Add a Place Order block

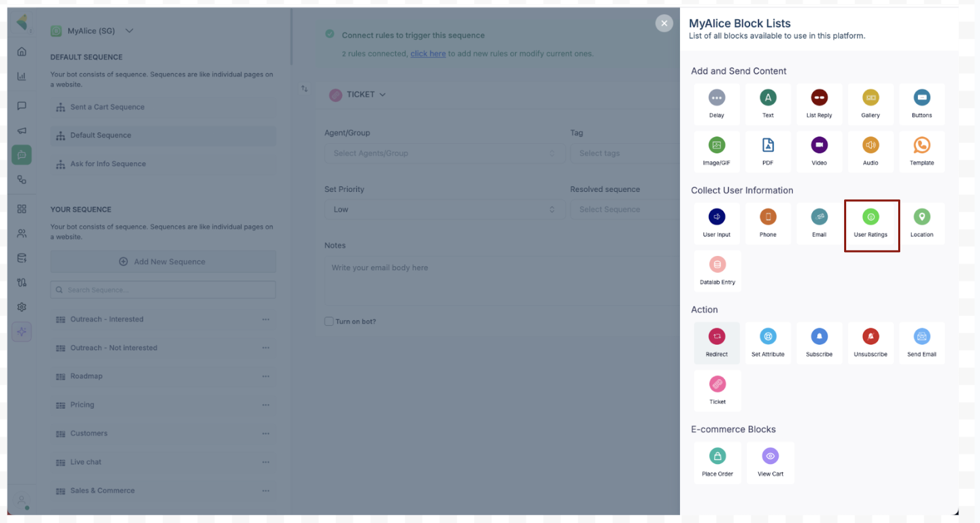coord(717,463)
